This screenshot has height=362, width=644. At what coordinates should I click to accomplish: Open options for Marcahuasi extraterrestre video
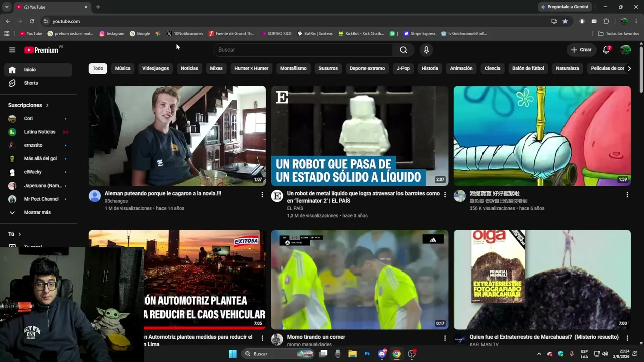[x=627, y=338]
